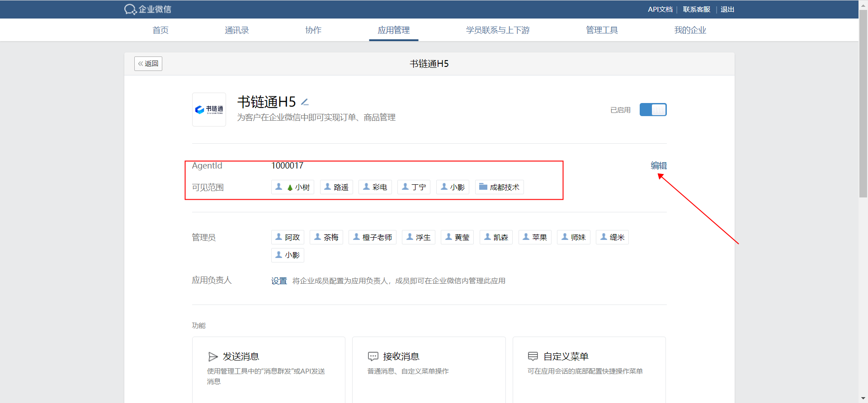Open the API文档 link
Image resolution: width=868 pixels, height=403 pixels.
660,9
